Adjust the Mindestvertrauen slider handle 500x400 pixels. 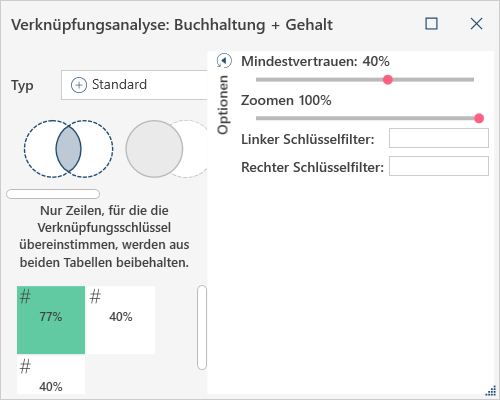[x=388, y=80]
